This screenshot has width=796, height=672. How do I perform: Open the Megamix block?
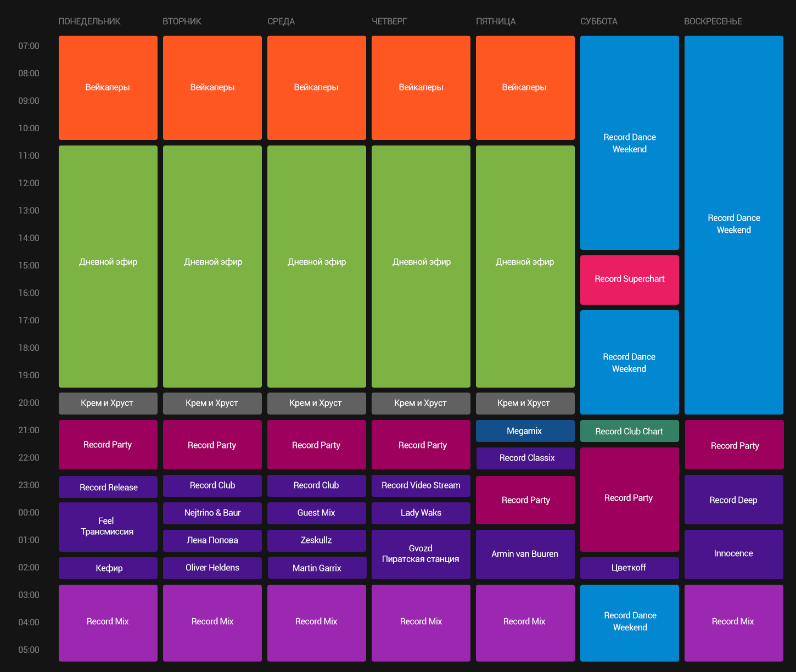click(x=525, y=431)
